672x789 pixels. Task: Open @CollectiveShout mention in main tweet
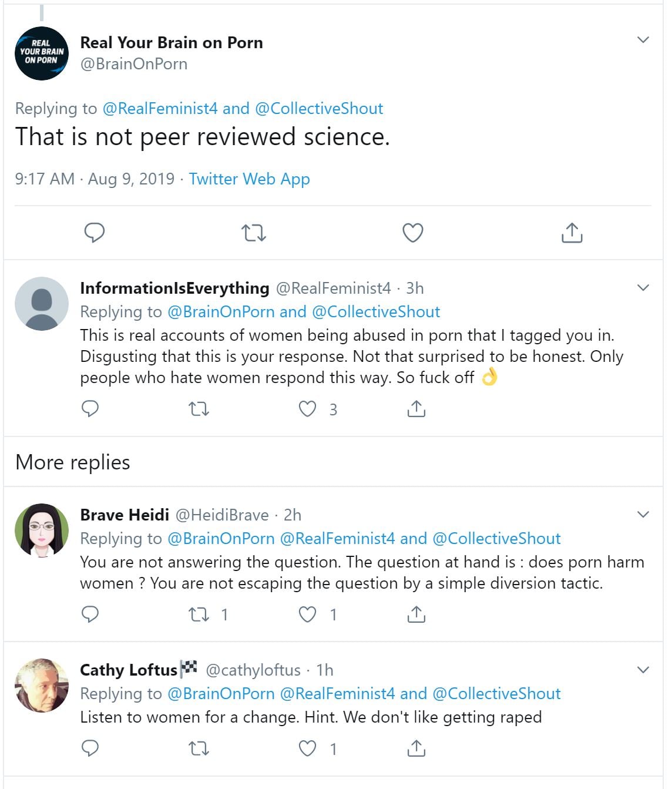(x=319, y=109)
